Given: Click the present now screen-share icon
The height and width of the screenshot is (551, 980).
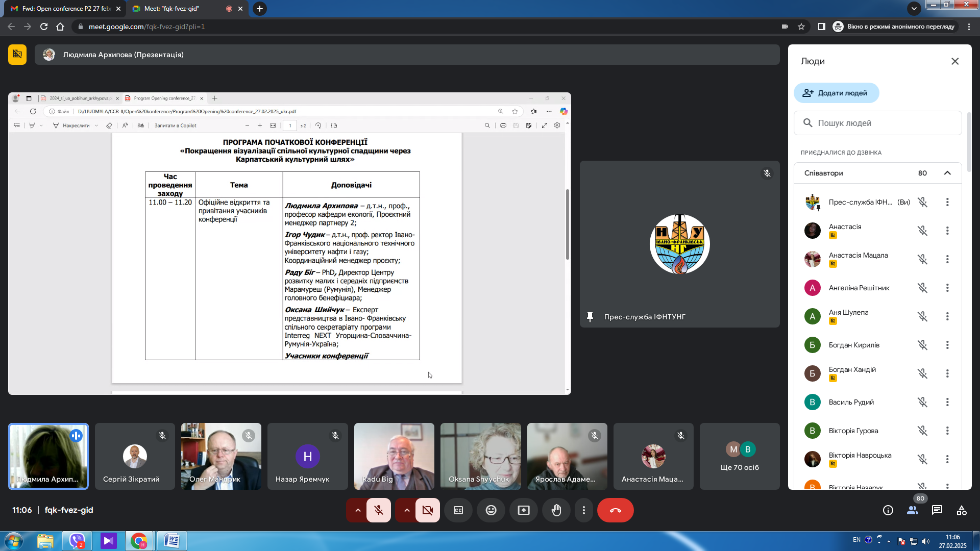Looking at the screenshot, I should (x=524, y=510).
